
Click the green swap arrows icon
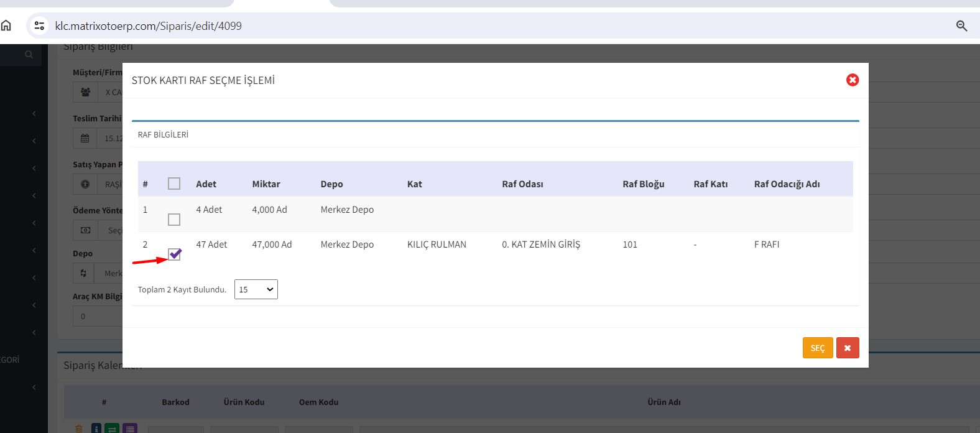coord(112,428)
